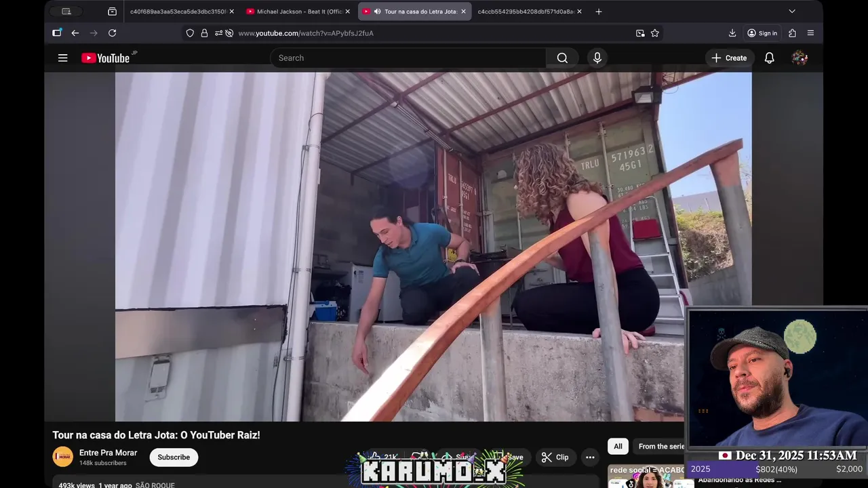The image size is (868, 488).
Task: Close the Michael Jackson - Beat It tab
Action: 348,12
